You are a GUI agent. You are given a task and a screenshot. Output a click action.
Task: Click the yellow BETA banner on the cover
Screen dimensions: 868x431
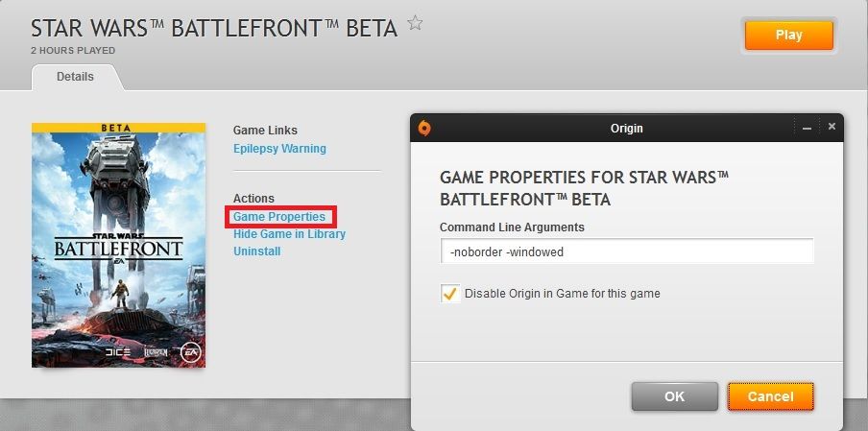(118, 128)
